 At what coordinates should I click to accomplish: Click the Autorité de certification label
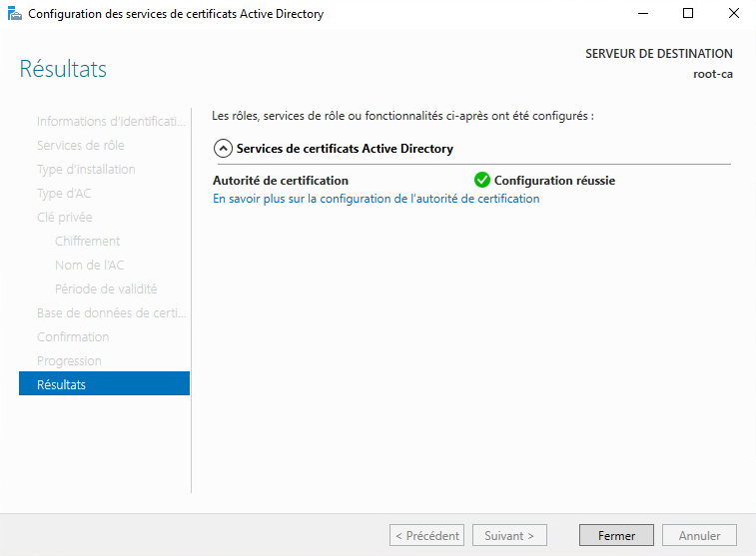point(280,181)
